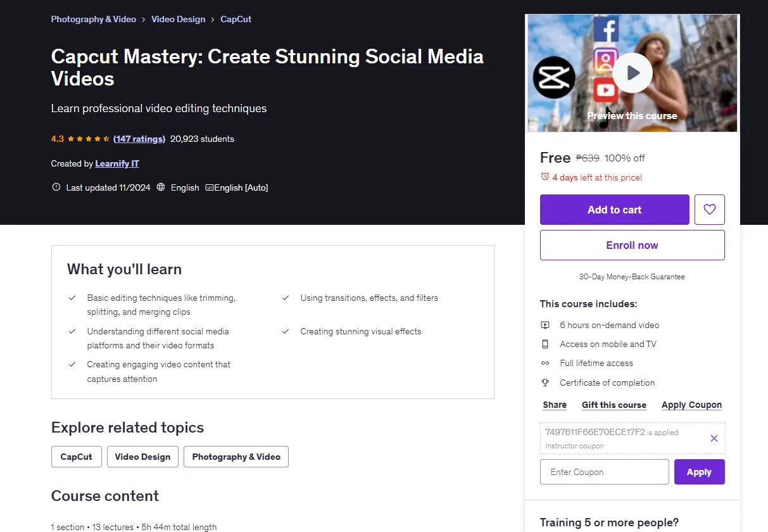The image size is (768, 532).
Task: Click 'Full lifetime access' text
Action: (x=596, y=363)
